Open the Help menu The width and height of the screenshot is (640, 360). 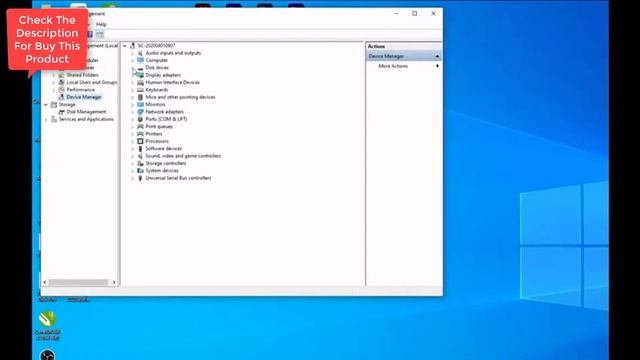click(x=101, y=24)
